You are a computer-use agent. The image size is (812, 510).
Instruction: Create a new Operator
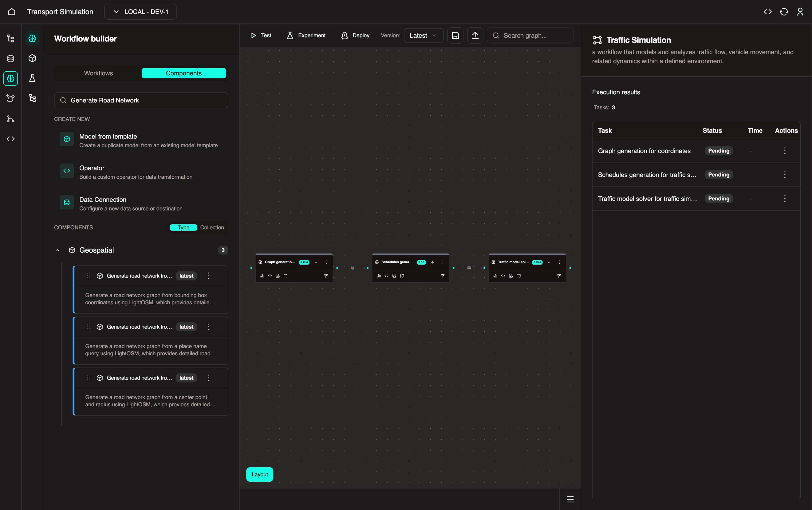pyautogui.click(x=141, y=172)
